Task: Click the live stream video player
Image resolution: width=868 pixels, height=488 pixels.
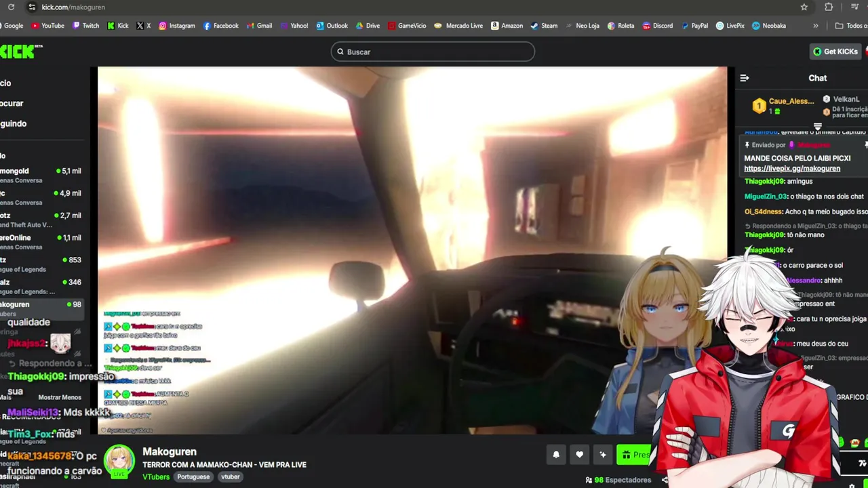Action: tap(412, 250)
